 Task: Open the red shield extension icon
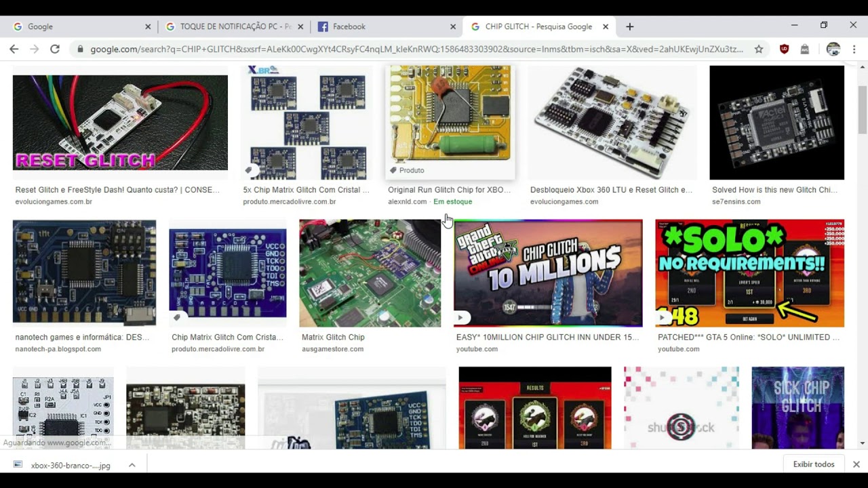(785, 49)
